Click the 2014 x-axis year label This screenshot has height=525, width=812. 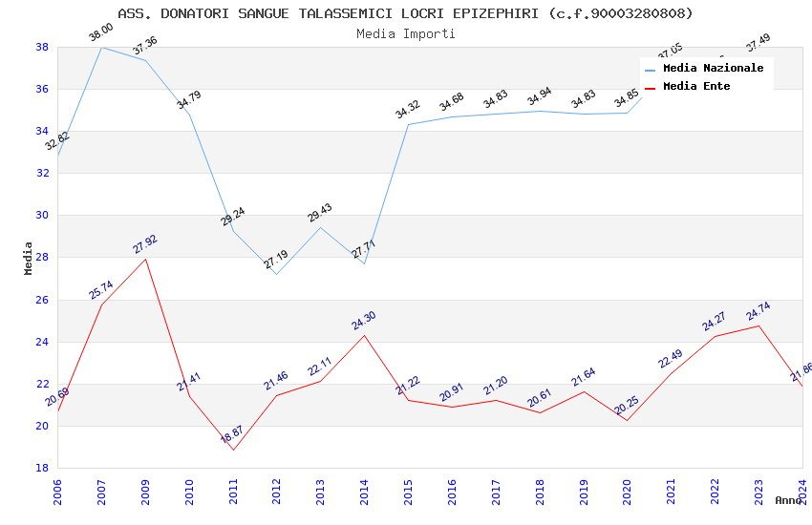pyautogui.click(x=364, y=492)
